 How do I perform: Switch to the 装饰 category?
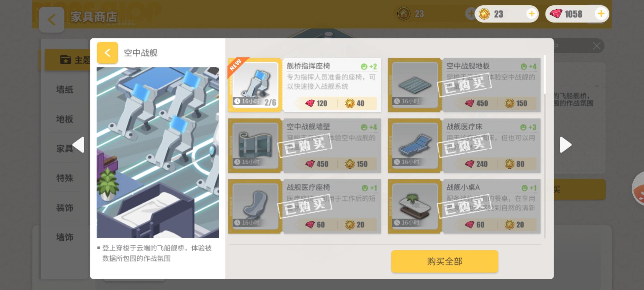(x=65, y=208)
